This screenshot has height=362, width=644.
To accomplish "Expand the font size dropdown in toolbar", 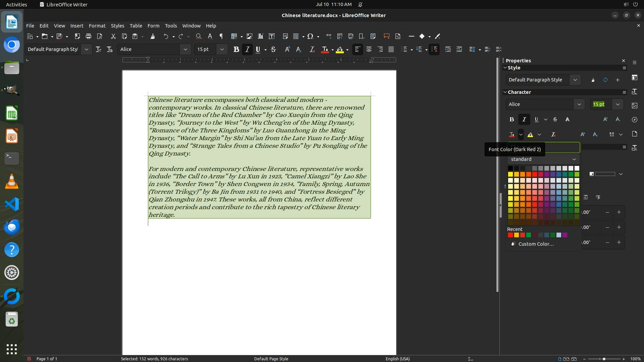I will pos(222,49).
